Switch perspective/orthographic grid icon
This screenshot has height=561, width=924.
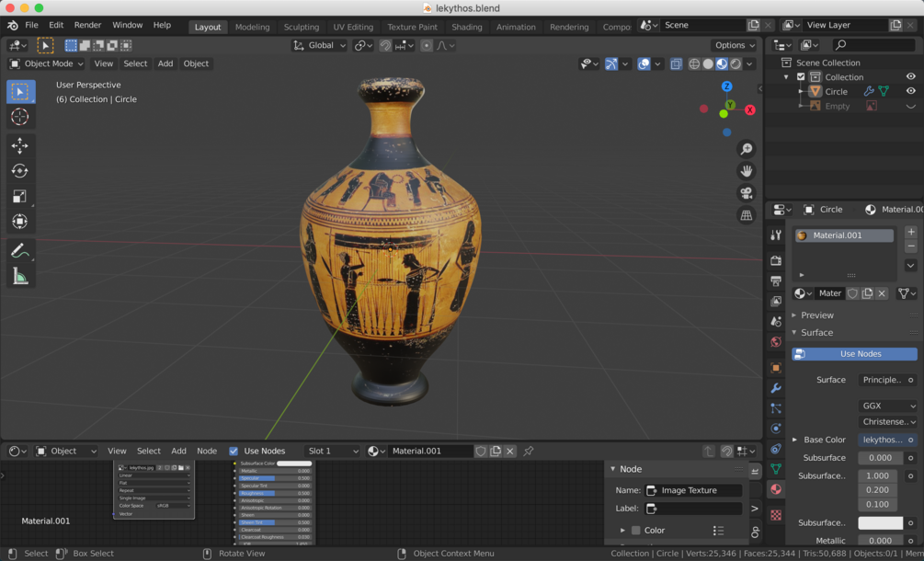[746, 216]
